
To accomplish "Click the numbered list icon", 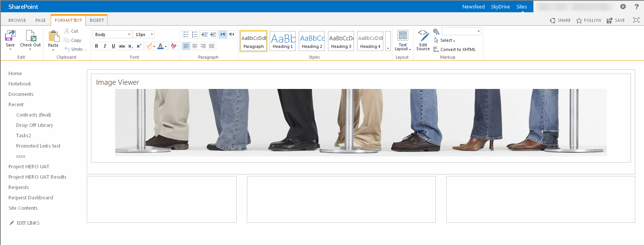I will click(195, 35).
